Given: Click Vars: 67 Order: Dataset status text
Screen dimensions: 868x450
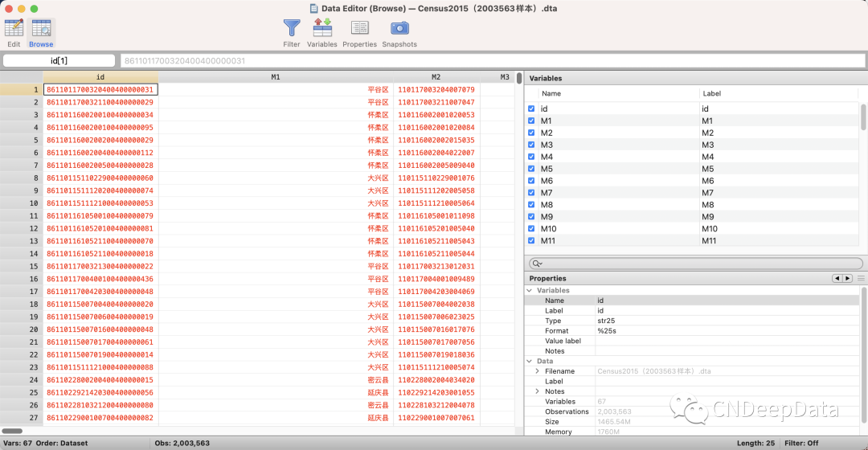Looking at the screenshot, I should pyautogui.click(x=45, y=443).
